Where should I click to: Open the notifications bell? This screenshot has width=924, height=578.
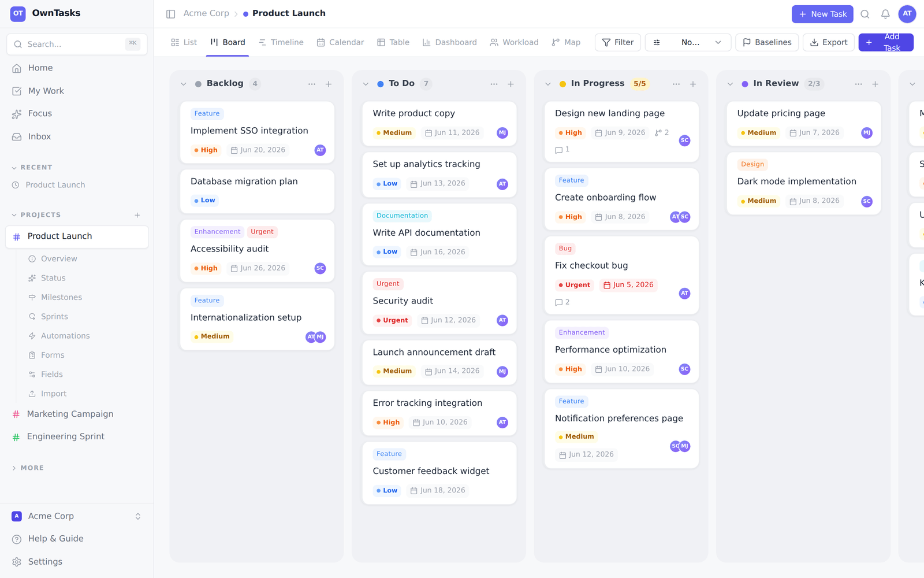885,14
